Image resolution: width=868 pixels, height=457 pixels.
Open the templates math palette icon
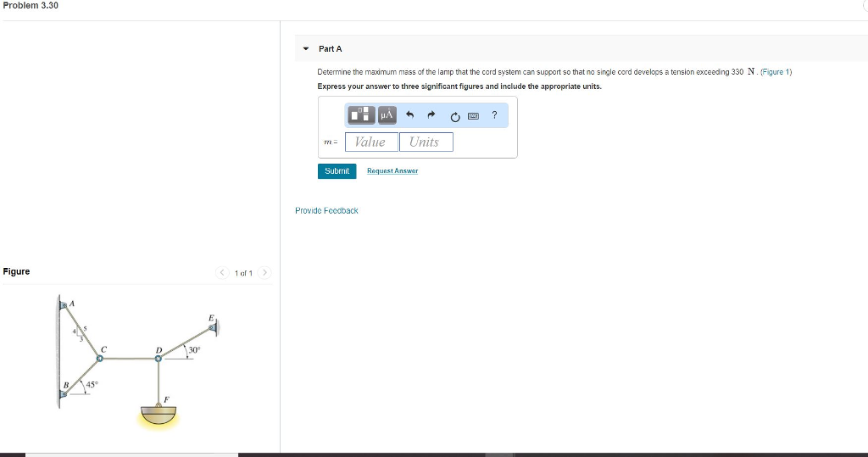pyautogui.click(x=361, y=115)
